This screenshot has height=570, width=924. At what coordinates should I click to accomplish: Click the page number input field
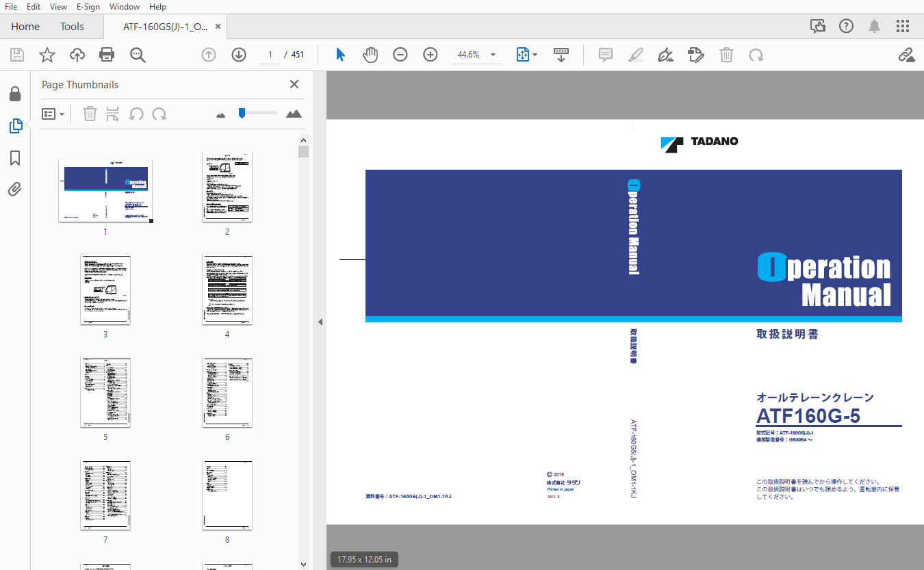click(x=270, y=55)
